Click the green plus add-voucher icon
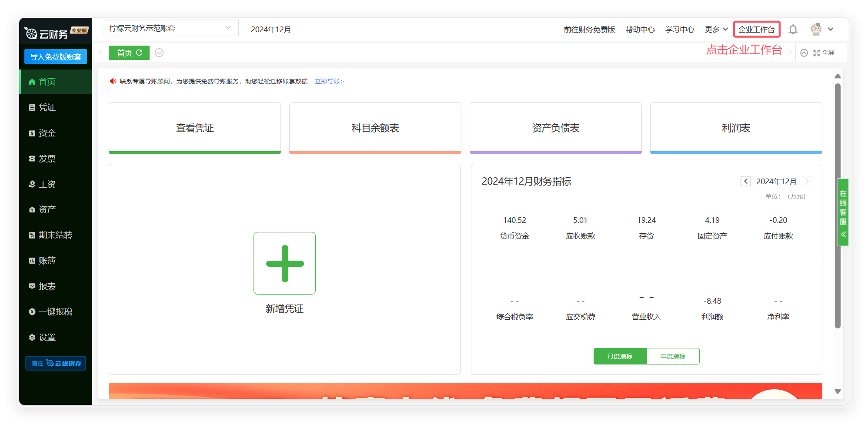 click(285, 263)
